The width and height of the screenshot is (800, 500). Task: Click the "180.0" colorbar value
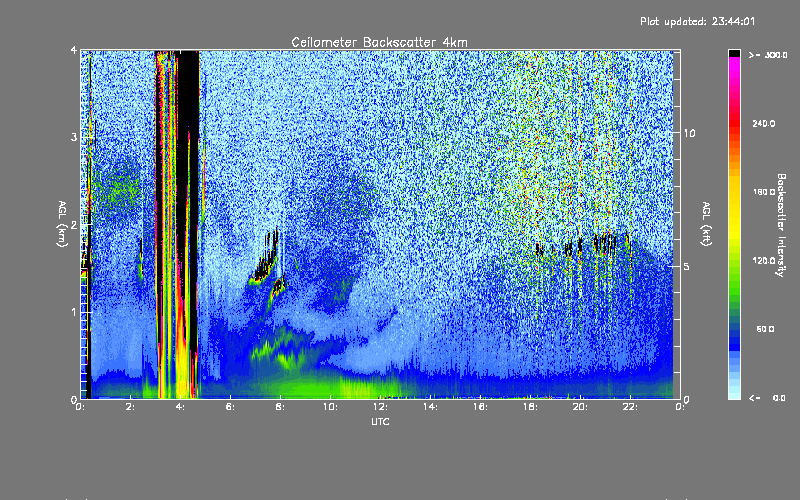pos(764,192)
